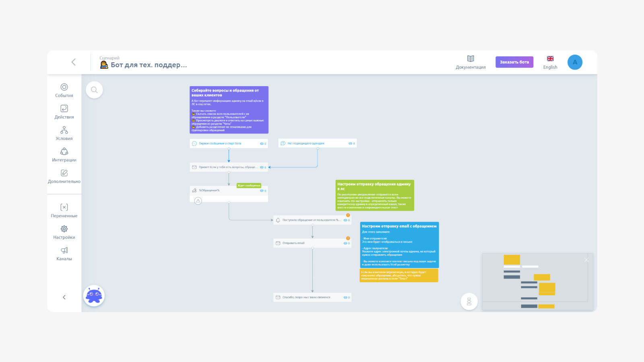This screenshot has width=644, height=362.
Task: Open the Интеграции (Integrations) panel
Action: [64, 154]
